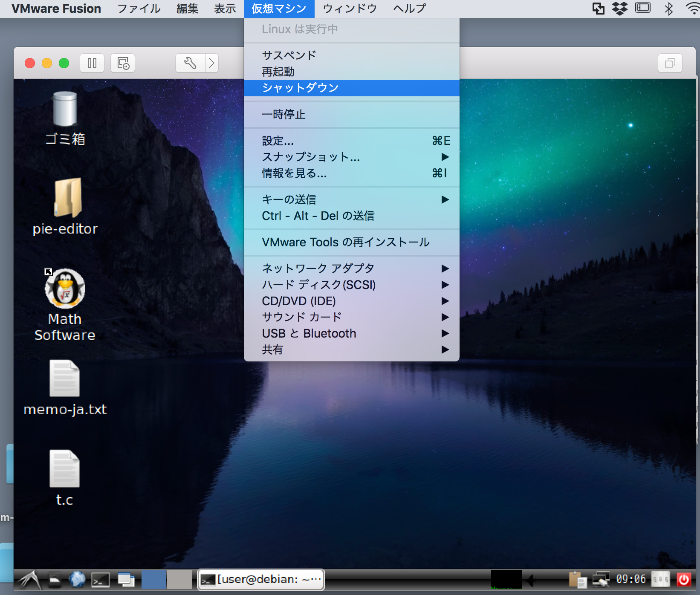Open the LXDE start menu bird icon

[29, 580]
